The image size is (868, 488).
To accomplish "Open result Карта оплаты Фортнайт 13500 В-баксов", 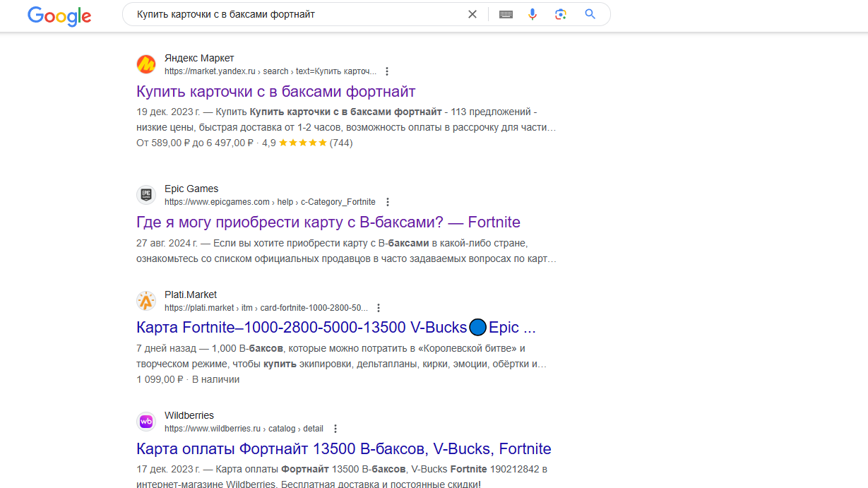I will pos(344,448).
